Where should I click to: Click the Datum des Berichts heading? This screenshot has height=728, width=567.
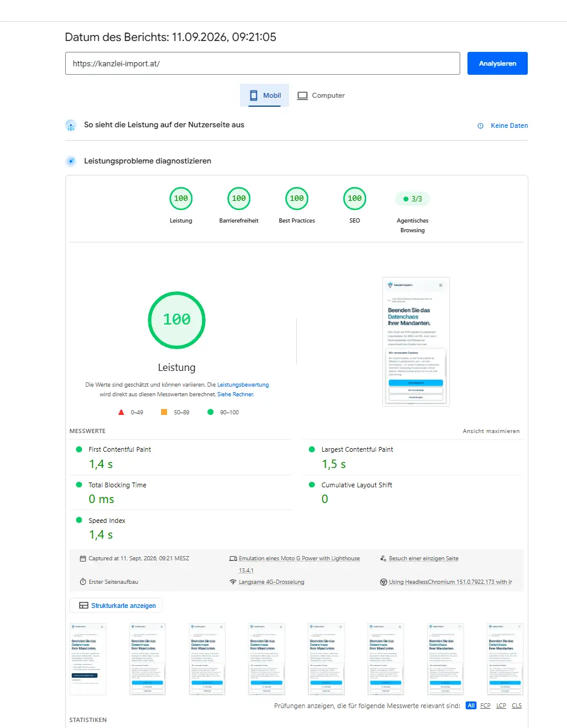[x=171, y=37]
